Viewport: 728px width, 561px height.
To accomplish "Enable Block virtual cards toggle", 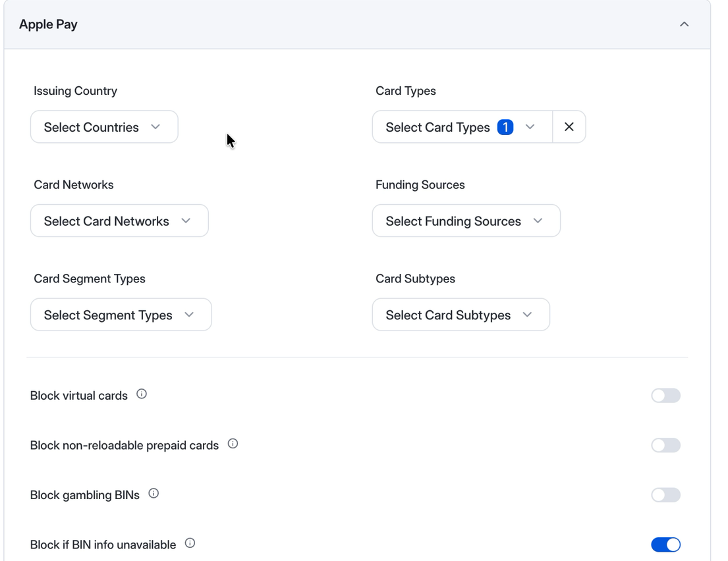I will (666, 395).
